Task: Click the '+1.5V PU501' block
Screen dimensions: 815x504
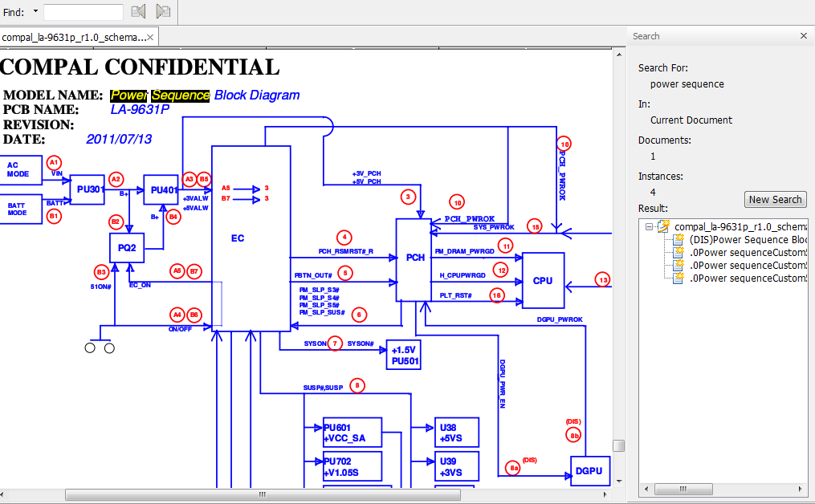Action: coord(404,356)
